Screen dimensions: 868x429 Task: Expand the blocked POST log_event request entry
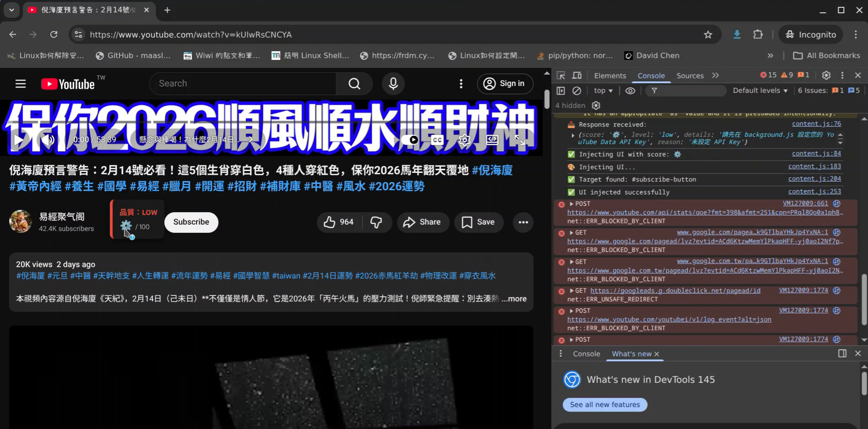tap(571, 311)
